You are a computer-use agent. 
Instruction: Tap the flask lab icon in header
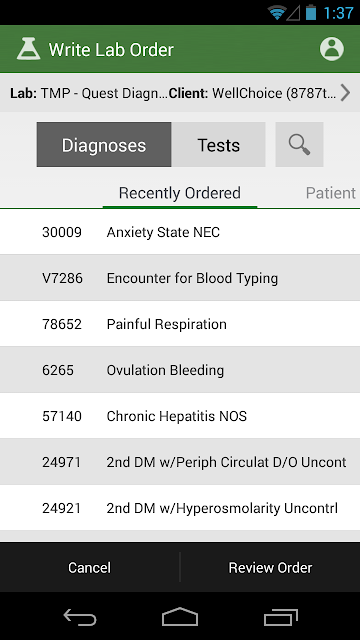pos(29,49)
